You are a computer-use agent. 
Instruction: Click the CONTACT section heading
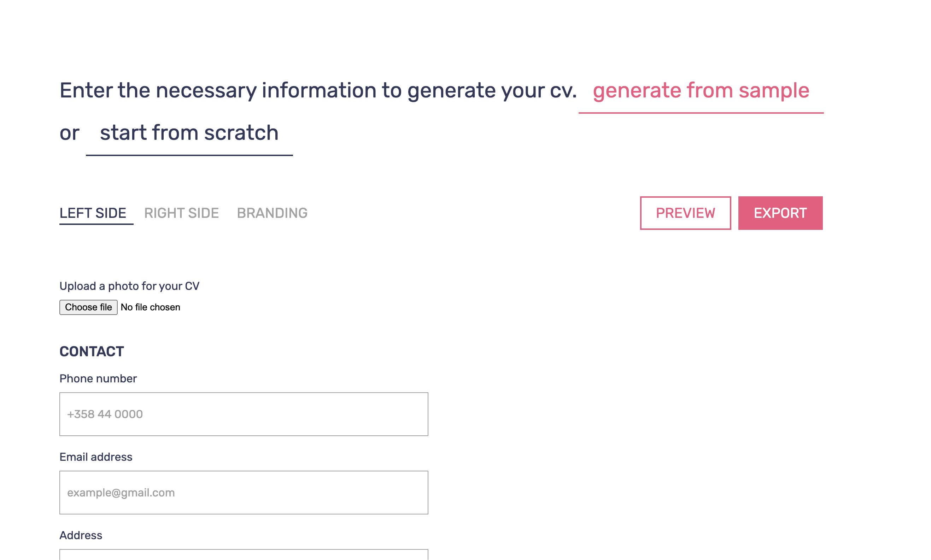[92, 351]
